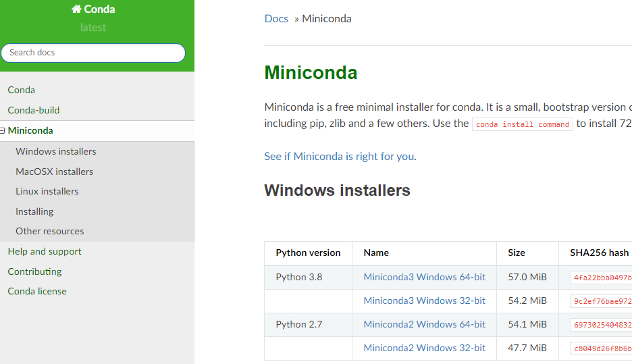Follow the 'conda install command' link
The width and height of the screenshot is (632, 364).
(x=522, y=124)
